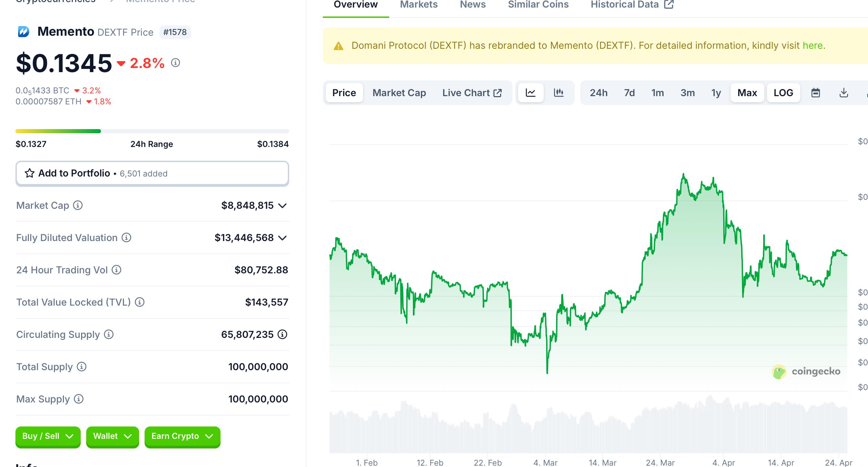Click the Total Value Locked info icon
868x467 pixels.
[x=139, y=302]
